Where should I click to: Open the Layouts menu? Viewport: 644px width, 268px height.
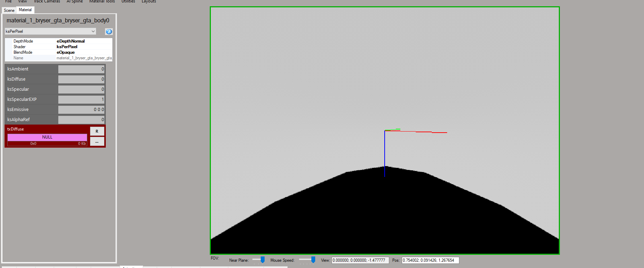(x=149, y=2)
